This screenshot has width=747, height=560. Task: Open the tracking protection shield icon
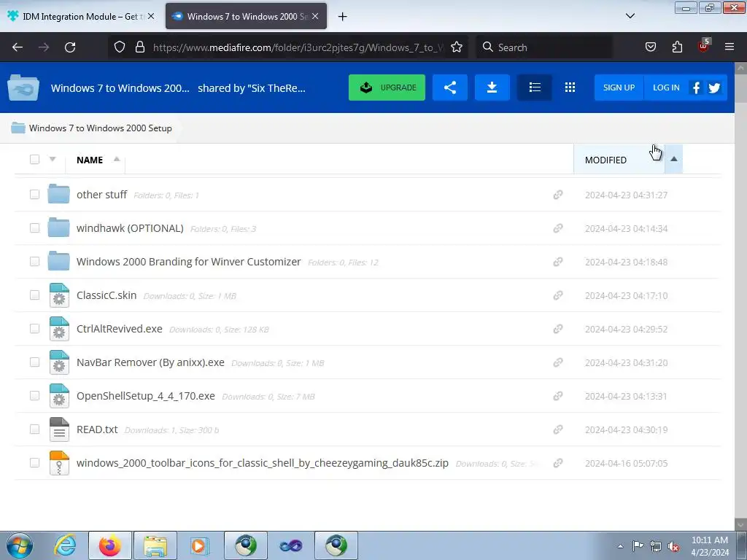pyautogui.click(x=120, y=47)
